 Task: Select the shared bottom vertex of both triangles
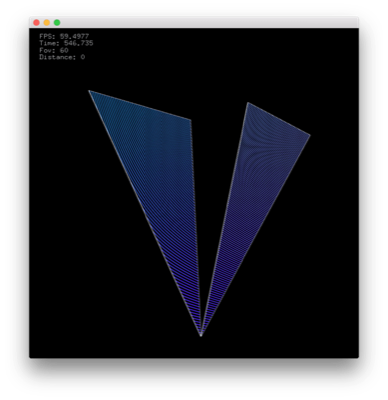[x=201, y=335]
